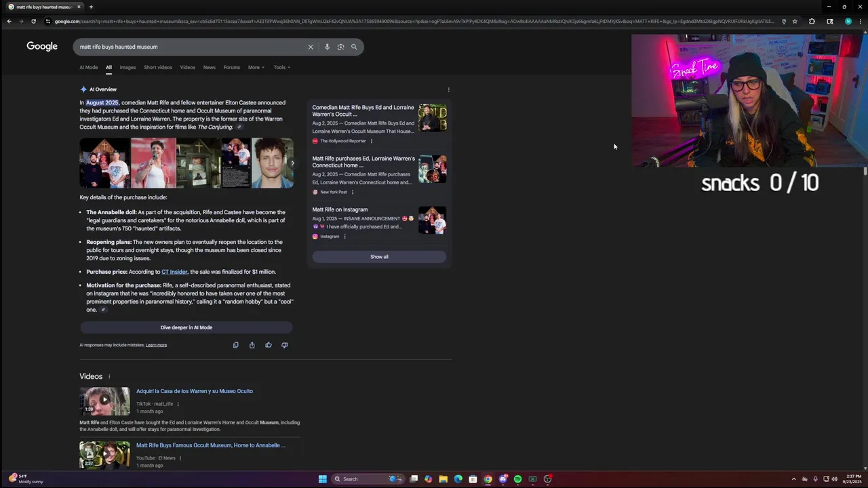Viewport: 868px width, 488px height.
Task: Open Discord from taskbar
Action: (502, 479)
